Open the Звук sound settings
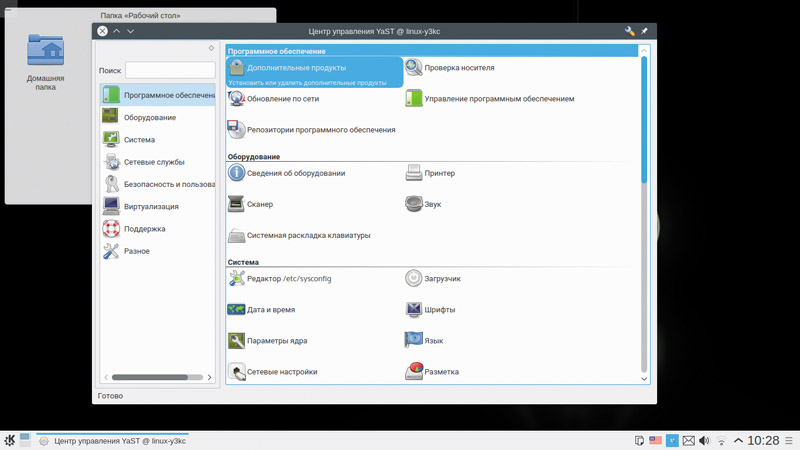This screenshot has height=450, width=800. tap(423, 204)
